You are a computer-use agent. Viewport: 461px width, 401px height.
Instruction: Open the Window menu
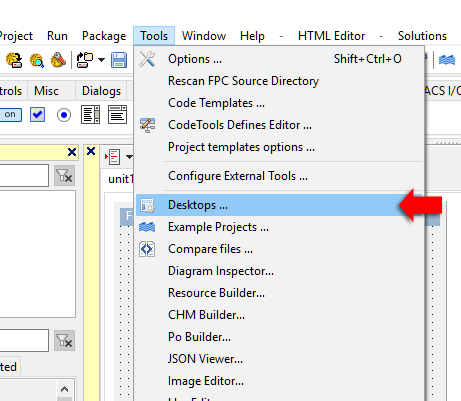pyautogui.click(x=204, y=36)
